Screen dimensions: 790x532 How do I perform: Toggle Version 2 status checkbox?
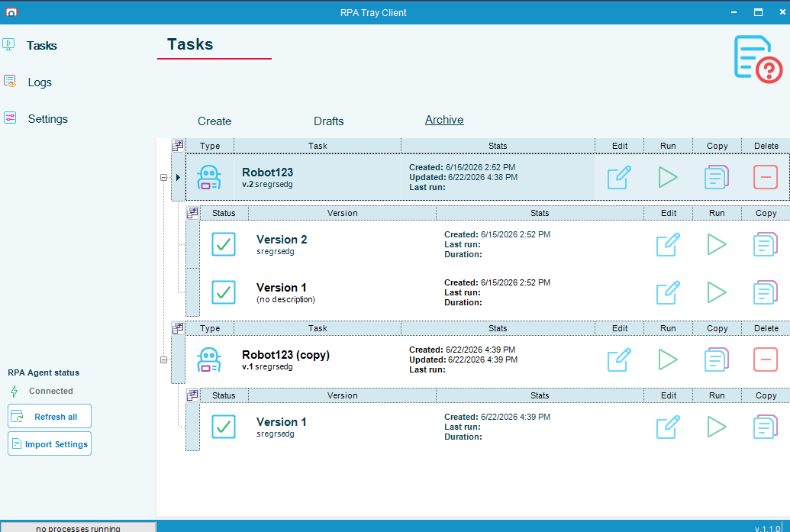(224, 244)
